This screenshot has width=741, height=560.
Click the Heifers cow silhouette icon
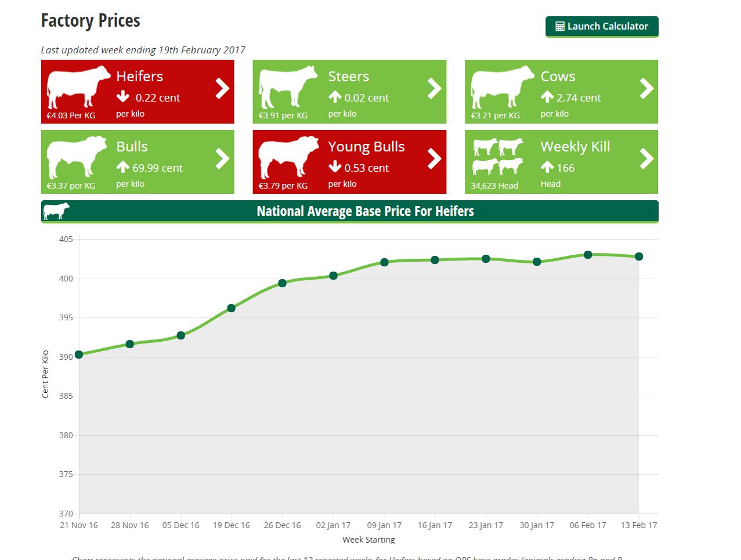coord(78,86)
